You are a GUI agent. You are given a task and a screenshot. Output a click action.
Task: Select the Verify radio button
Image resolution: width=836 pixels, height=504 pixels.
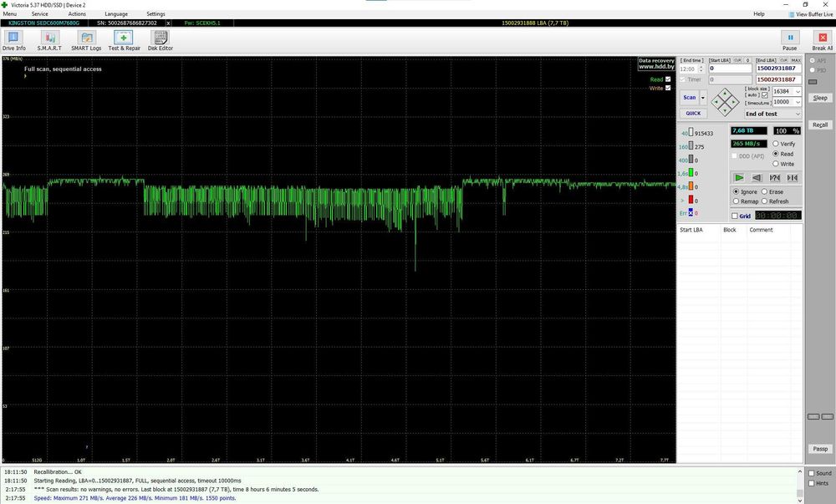click(776, 144)
